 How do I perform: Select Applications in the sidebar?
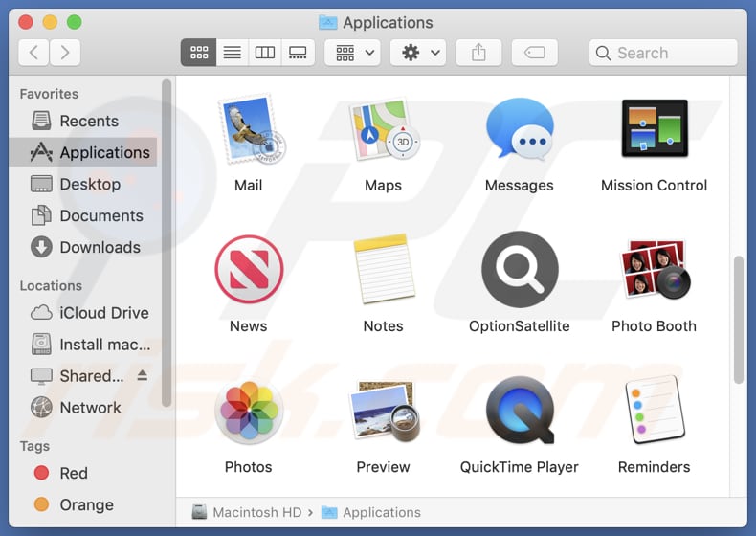pyautogui.click(x=83, y=152)
